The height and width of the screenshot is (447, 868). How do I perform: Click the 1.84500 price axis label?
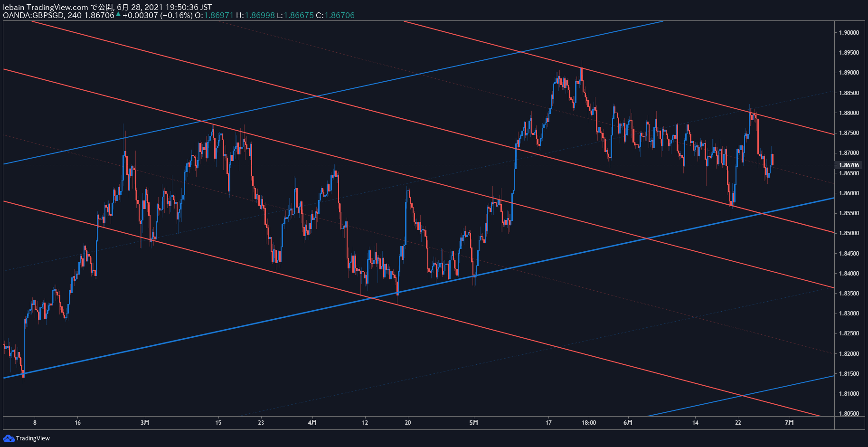tap(849, 254)
